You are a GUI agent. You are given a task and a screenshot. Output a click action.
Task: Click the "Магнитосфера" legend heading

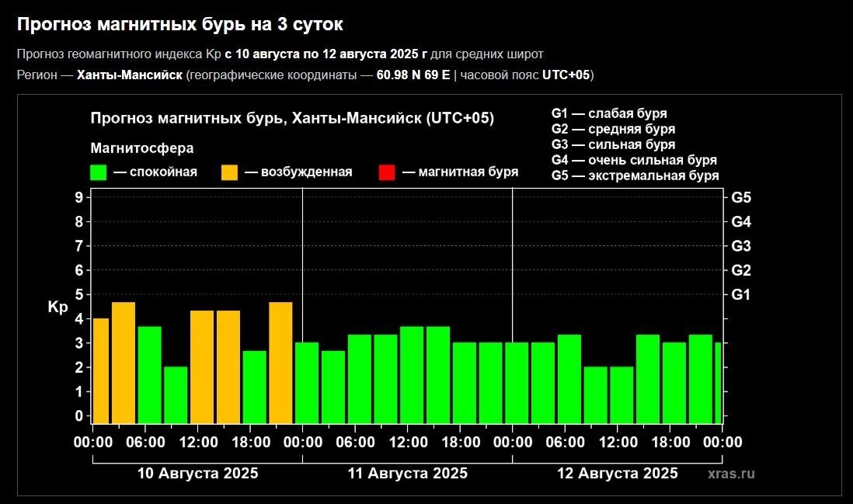[142, 148]
